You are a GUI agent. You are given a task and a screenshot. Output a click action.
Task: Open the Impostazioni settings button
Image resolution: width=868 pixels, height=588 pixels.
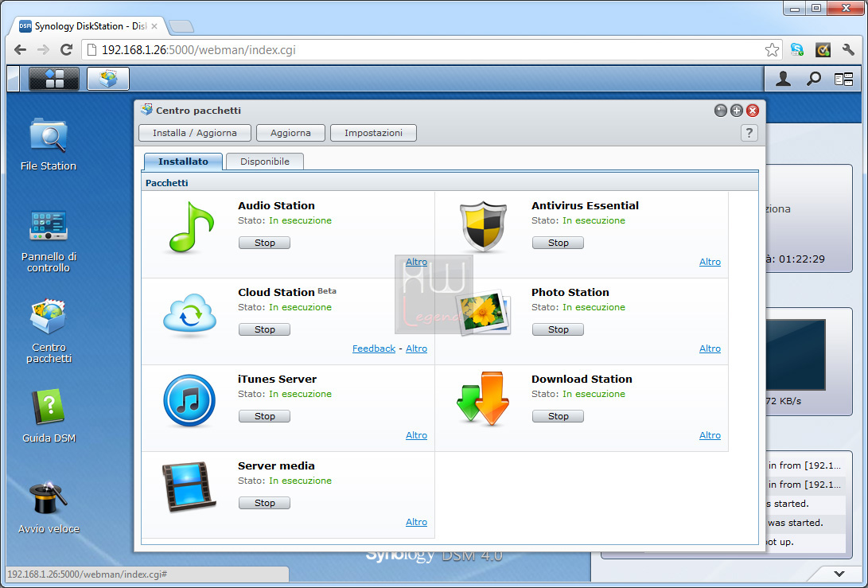coord(374,133)
